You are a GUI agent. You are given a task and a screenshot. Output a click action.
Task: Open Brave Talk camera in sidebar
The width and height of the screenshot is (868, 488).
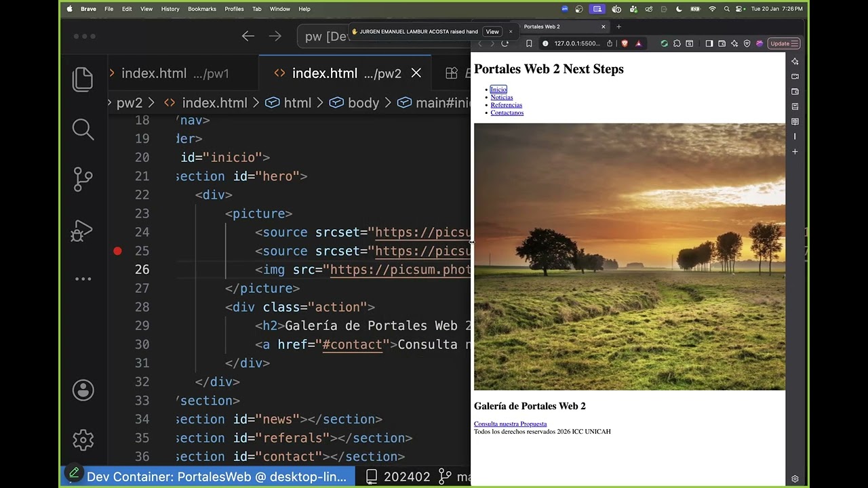795,77
